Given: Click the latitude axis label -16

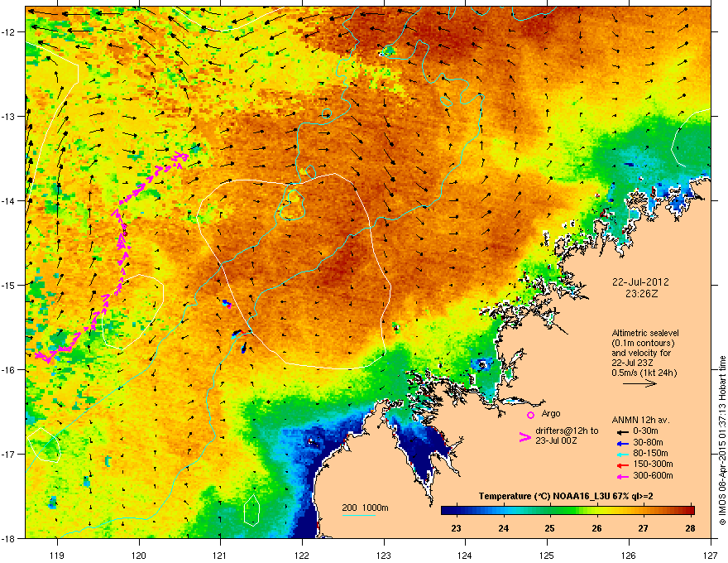Looking at the screenshot, I should (x=9, y=370).
